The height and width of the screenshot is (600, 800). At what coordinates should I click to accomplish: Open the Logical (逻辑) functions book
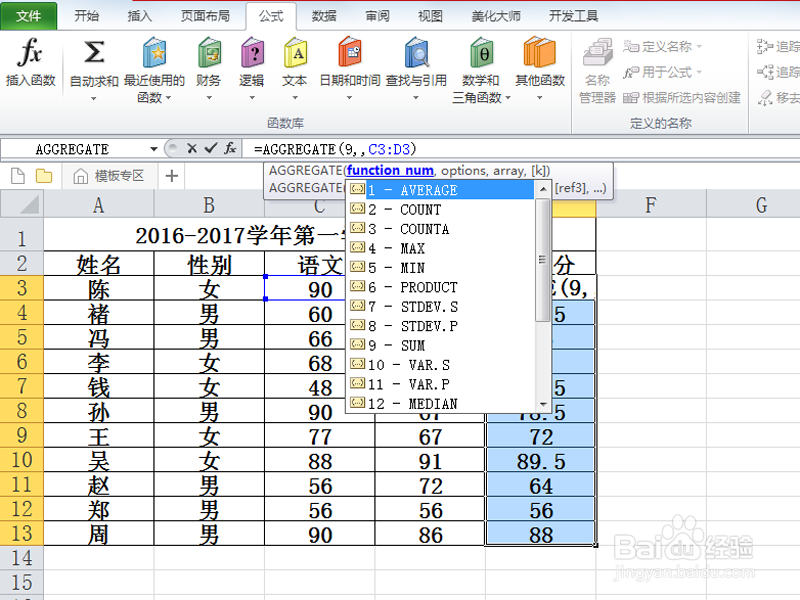(252, 69)
